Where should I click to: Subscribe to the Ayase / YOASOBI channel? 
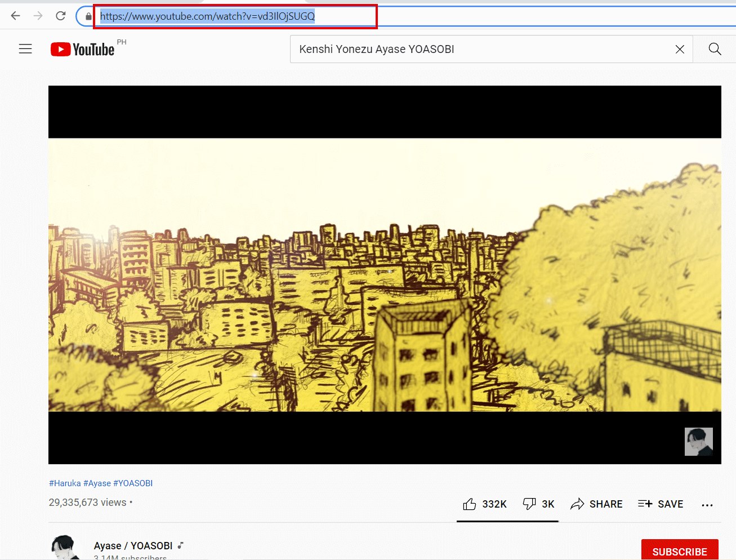coord(680,550)
